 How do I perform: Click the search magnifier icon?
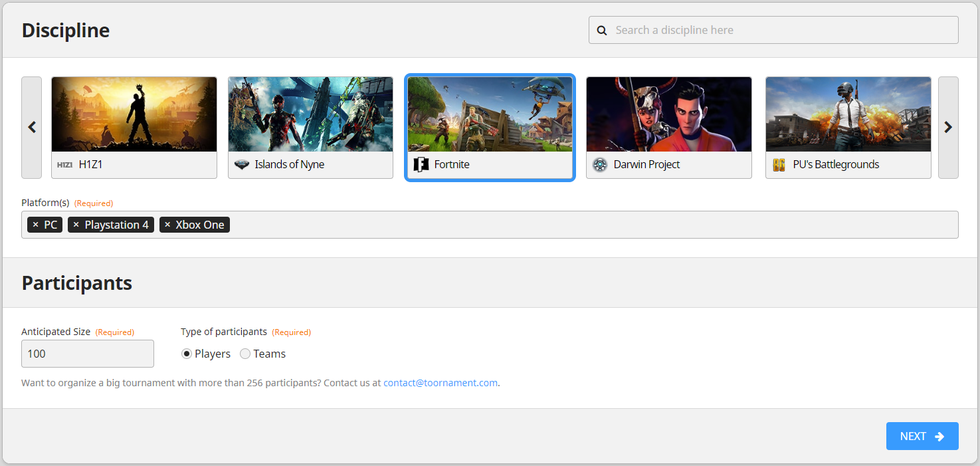tap(602, 30)
